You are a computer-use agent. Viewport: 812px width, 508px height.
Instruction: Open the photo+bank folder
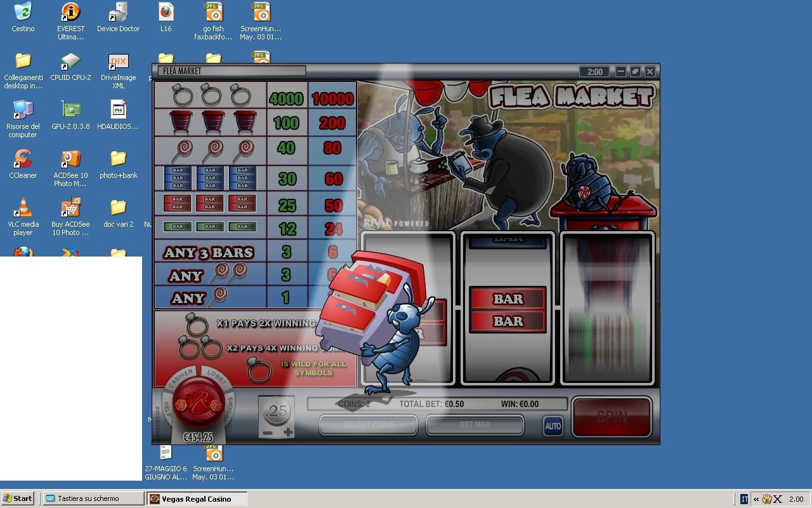point(118,164)
